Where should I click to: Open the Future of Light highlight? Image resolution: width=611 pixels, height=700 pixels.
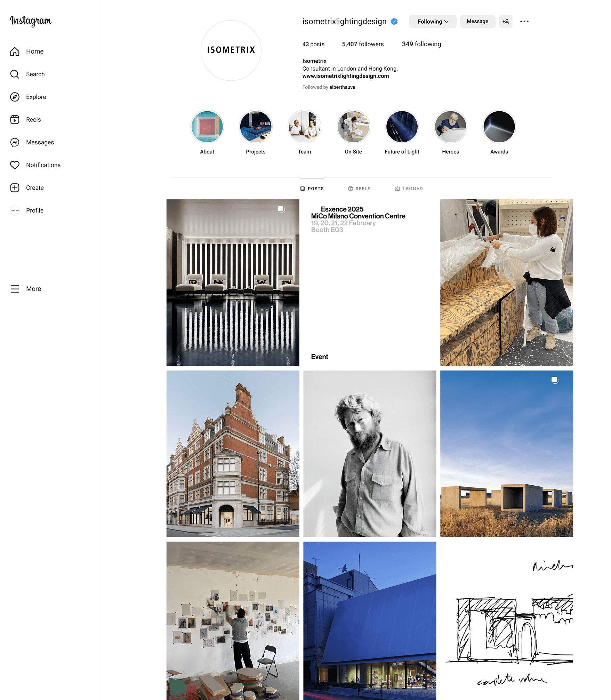(x=402, y=127)
